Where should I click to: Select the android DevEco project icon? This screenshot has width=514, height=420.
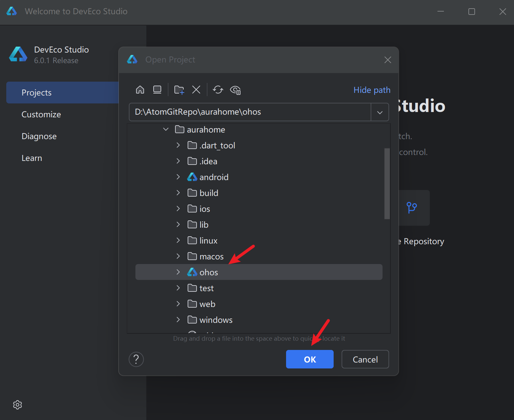[x=192, y=177]
